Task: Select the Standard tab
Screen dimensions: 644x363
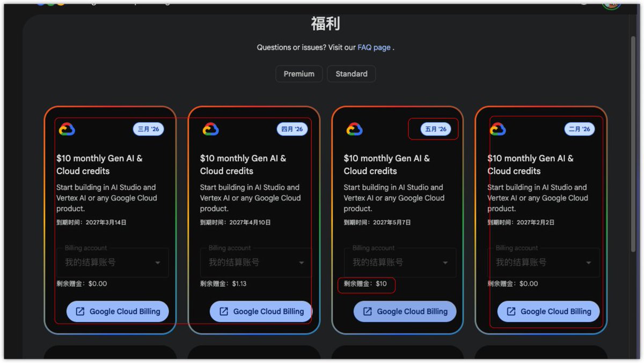Action: (x=352, y=74)
